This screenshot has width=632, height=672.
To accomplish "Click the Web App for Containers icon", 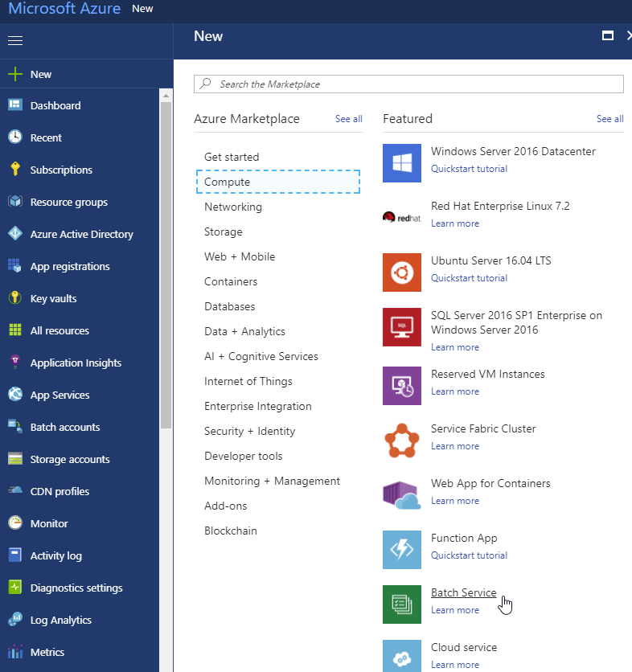I will 402,494.
